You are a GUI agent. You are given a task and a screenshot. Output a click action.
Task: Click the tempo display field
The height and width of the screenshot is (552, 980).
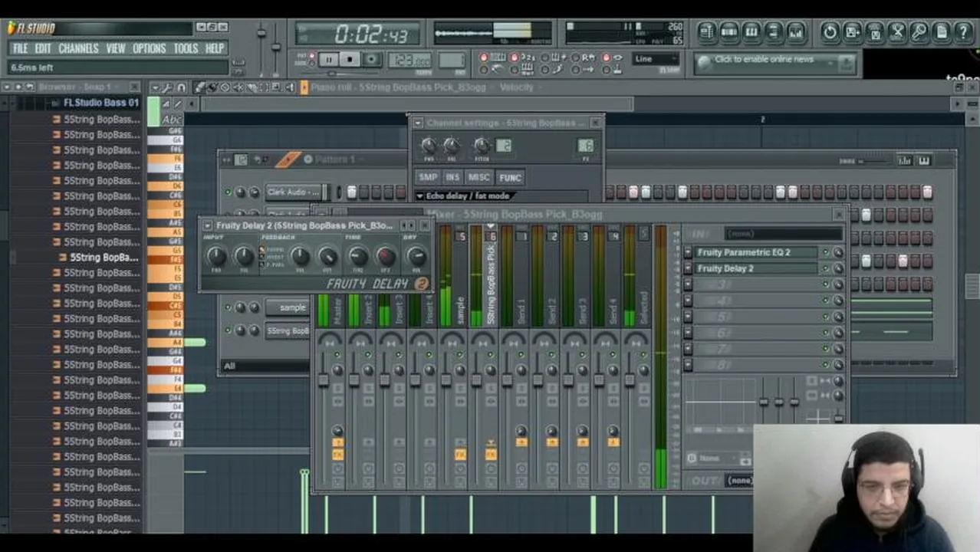[410, 60]
